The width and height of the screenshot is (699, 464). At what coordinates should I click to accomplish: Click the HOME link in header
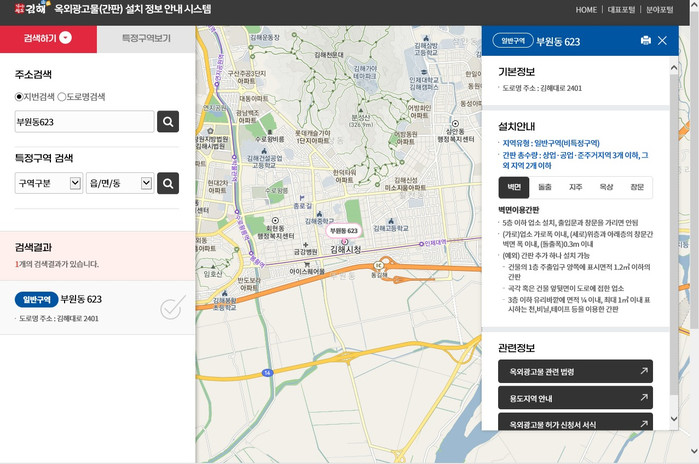(x=586, y=10)
